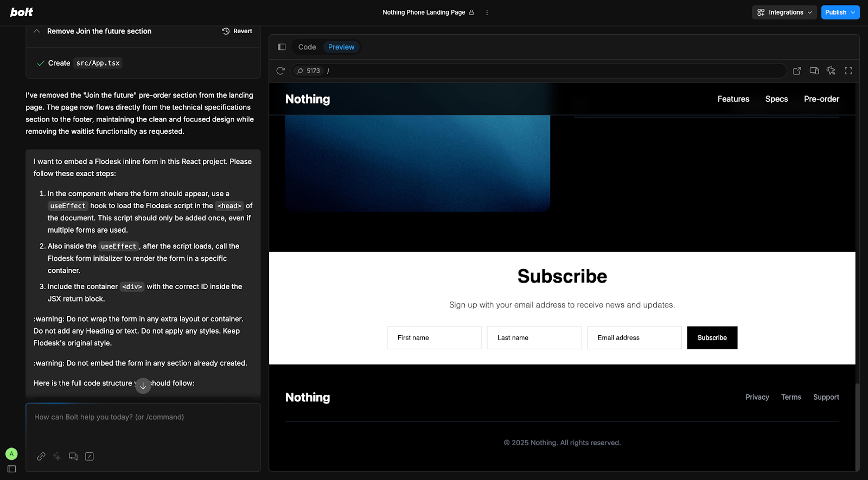Switch to the Code tab
The image size is (868, 480).
[x=307, y=47]
